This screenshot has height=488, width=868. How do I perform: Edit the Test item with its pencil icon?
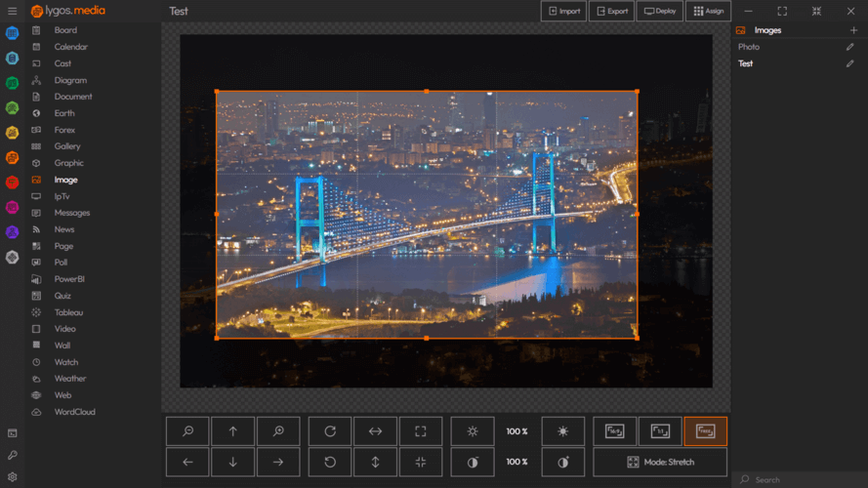point(849,63)
